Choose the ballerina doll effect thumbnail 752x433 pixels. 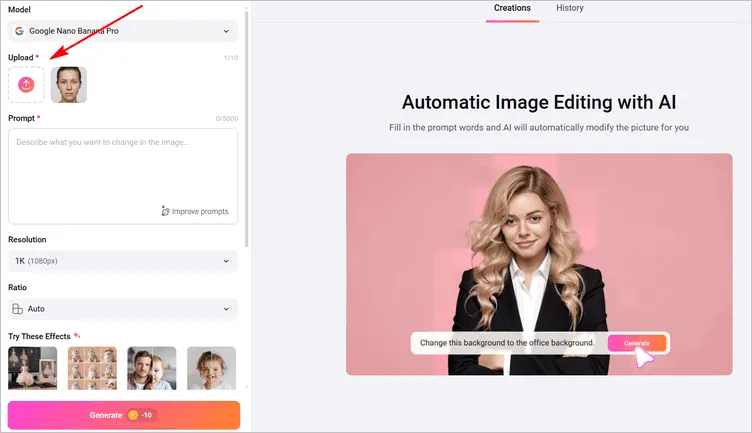(33, 368)
